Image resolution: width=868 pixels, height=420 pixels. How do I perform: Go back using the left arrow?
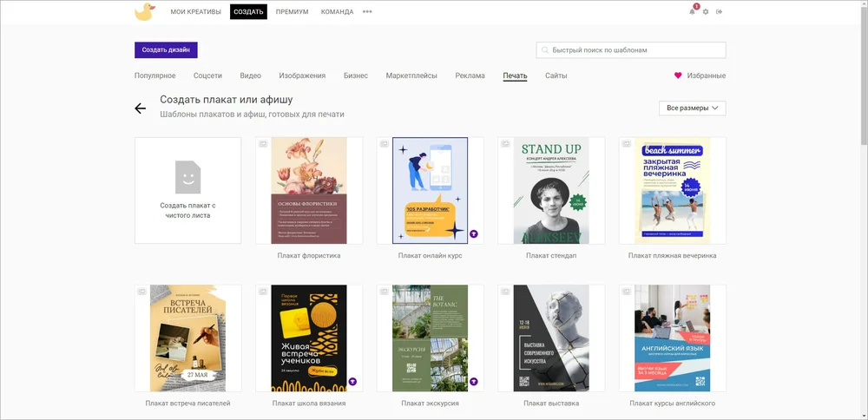pyautogui.click(x=140, y=108)
